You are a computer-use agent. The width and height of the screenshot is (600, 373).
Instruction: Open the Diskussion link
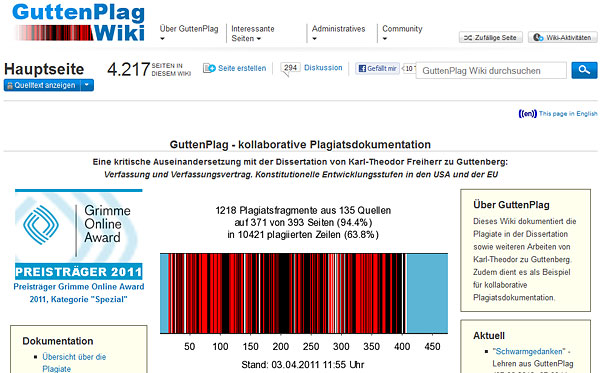tap(323, 68)
